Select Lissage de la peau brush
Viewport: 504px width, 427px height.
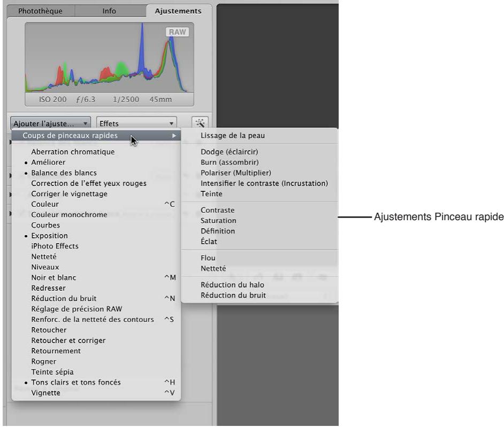click(259, 136)
